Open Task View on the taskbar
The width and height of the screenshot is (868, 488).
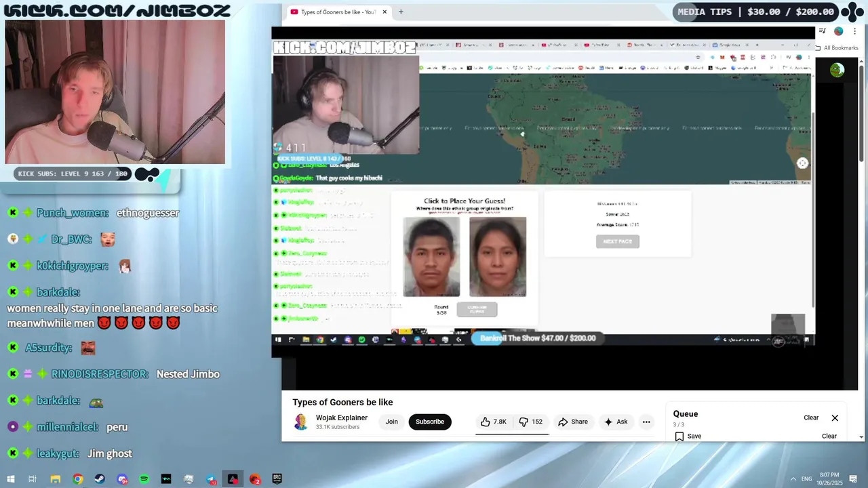click(33, 479)
